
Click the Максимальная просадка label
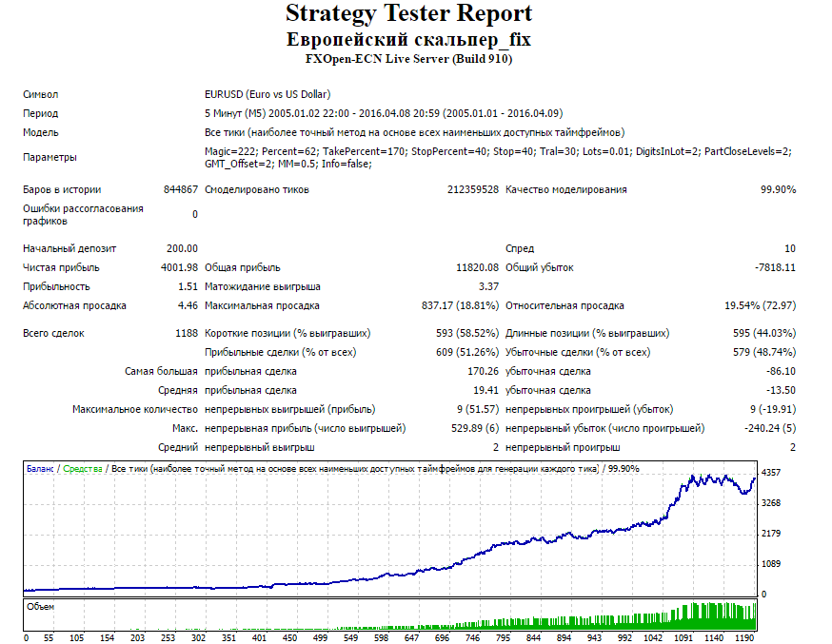(x=262, y=306)
